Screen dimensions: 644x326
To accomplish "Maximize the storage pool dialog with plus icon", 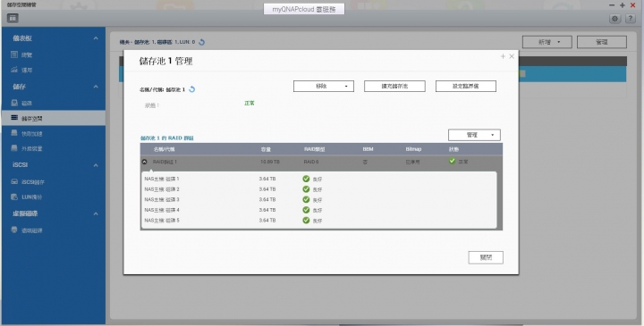I will [x=503, y=56].
